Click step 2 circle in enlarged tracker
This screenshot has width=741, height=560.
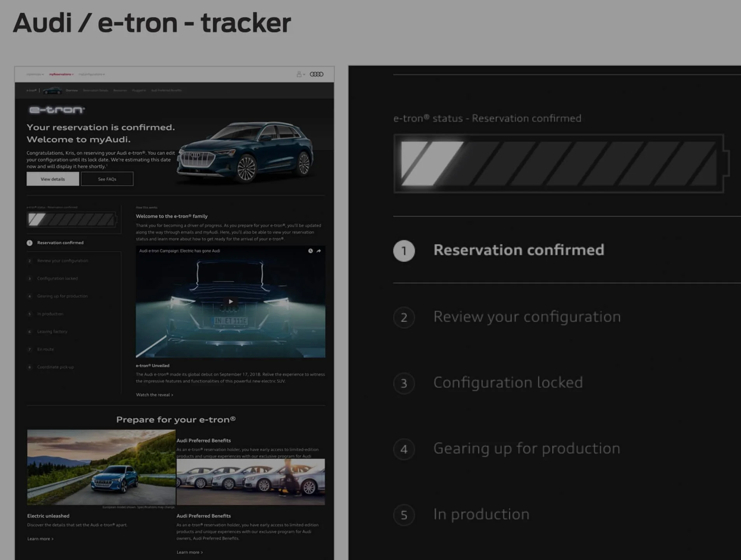(404, 317)
